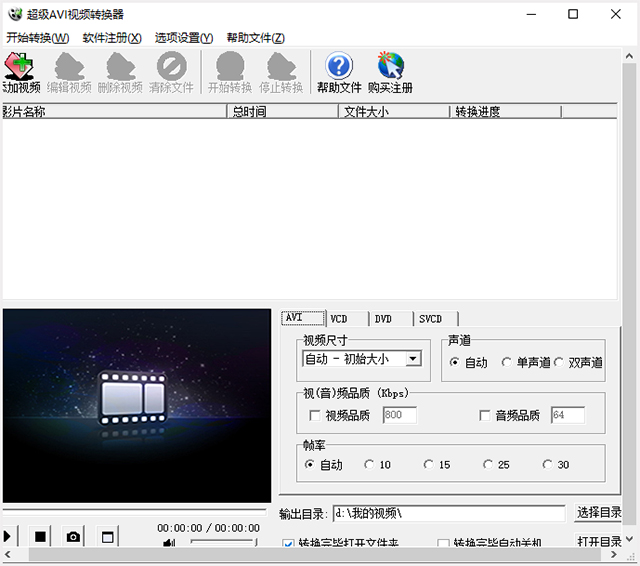This screenshot has height=566, width=640.
Task: Play the preview video
Action: tap(7, 536)
